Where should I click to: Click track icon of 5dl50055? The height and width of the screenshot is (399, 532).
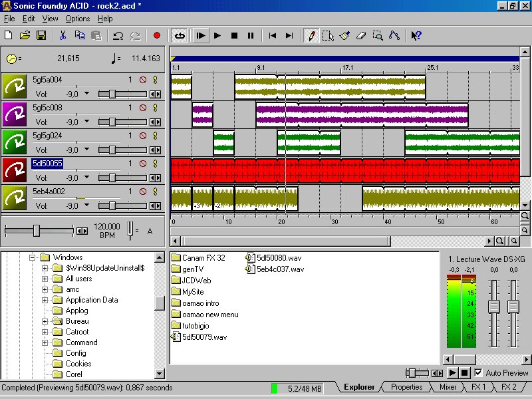(15, 170)
